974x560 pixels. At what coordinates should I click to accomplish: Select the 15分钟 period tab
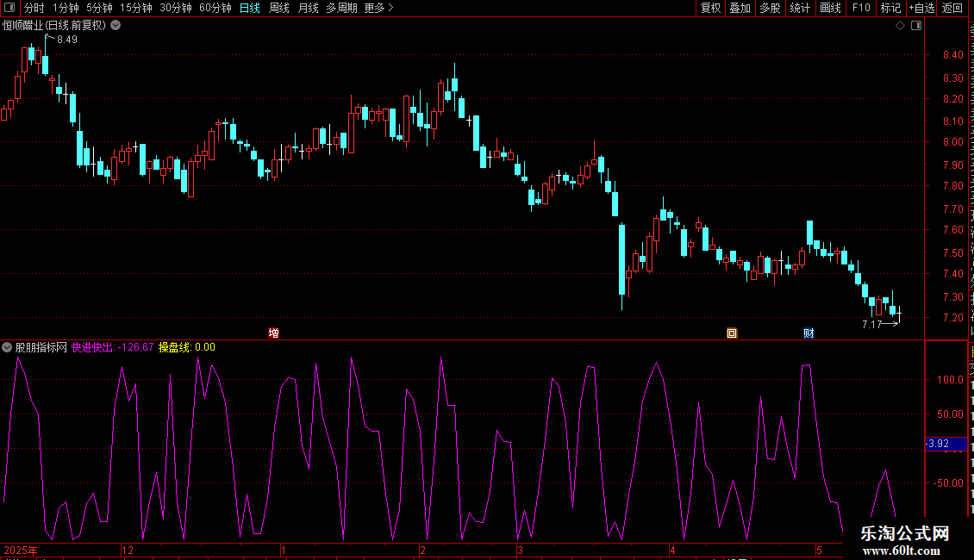coord(135,8)
